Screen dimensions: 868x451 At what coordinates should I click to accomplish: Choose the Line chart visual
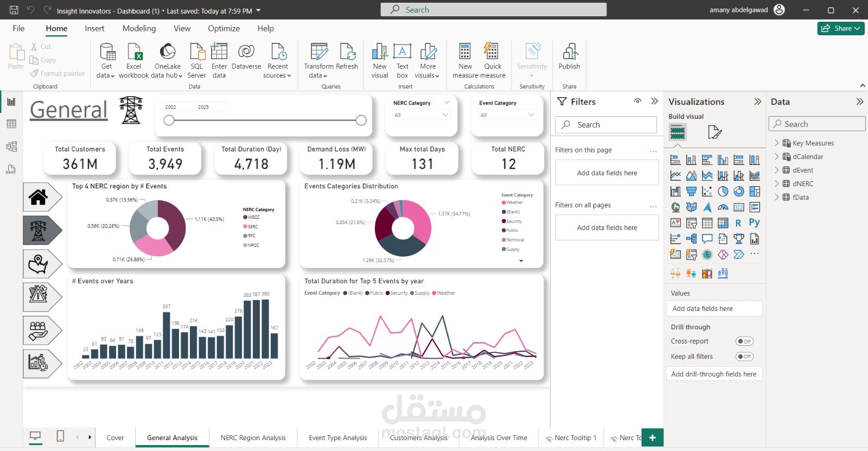[x=675, y=175]
